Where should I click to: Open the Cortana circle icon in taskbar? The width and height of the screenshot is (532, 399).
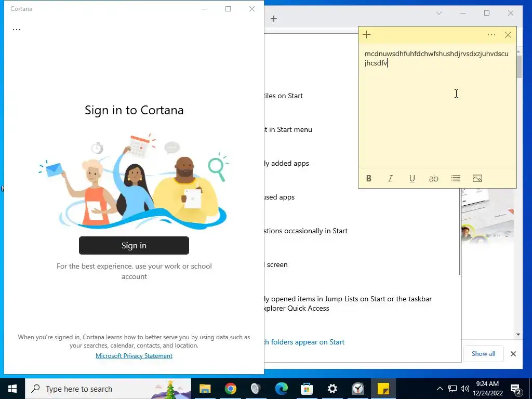(x=256, y=389)
